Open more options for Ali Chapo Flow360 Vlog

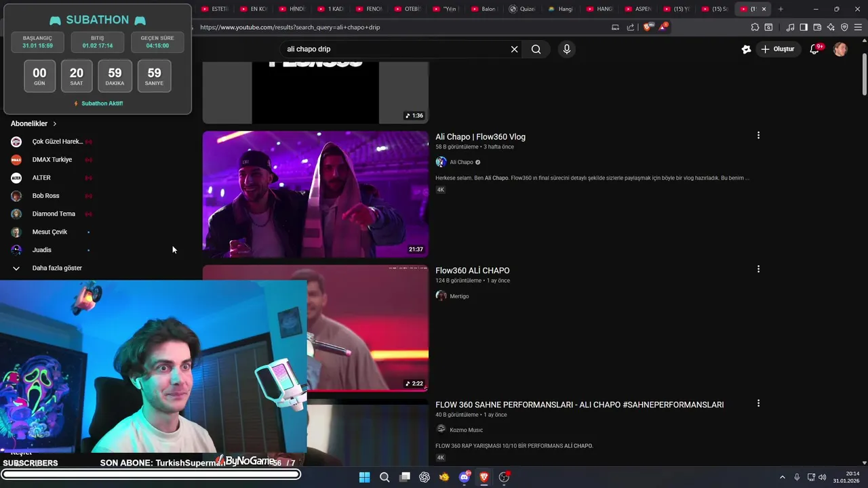point(758,136)
